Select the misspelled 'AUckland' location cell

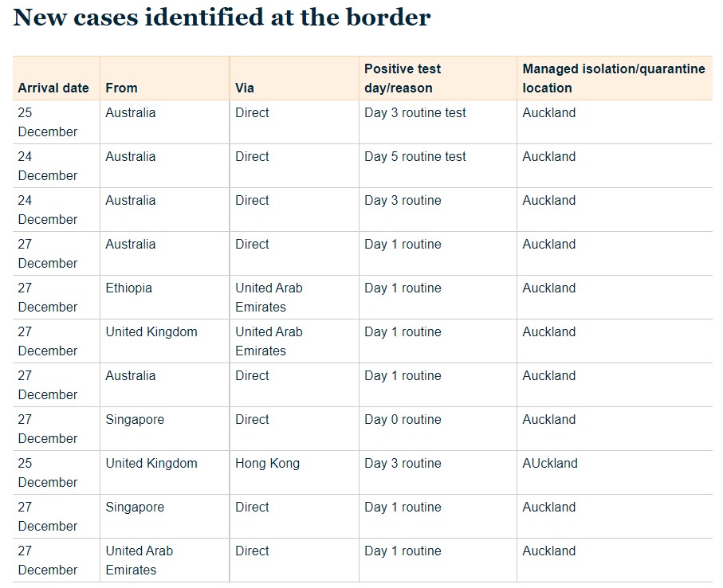tap(550, 464)
